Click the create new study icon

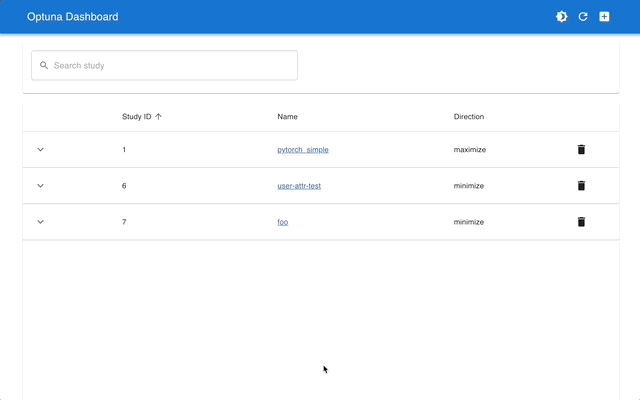[604, 17]
